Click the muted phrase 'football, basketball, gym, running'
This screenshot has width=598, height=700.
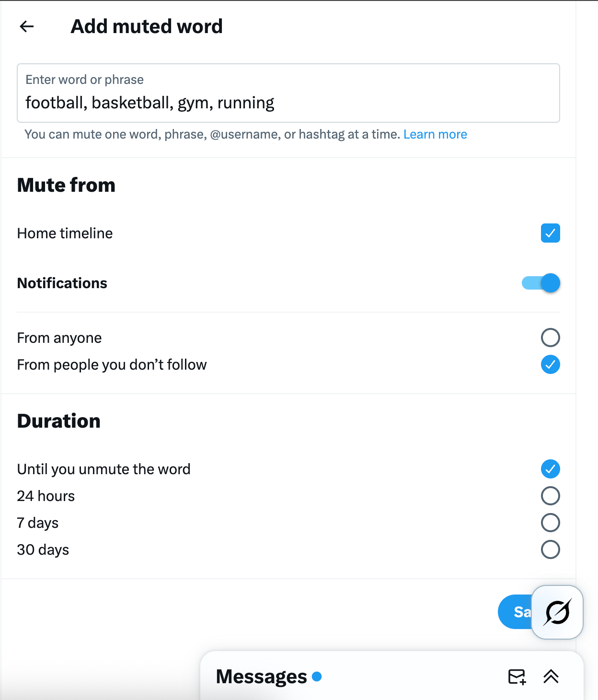point(149,102)
